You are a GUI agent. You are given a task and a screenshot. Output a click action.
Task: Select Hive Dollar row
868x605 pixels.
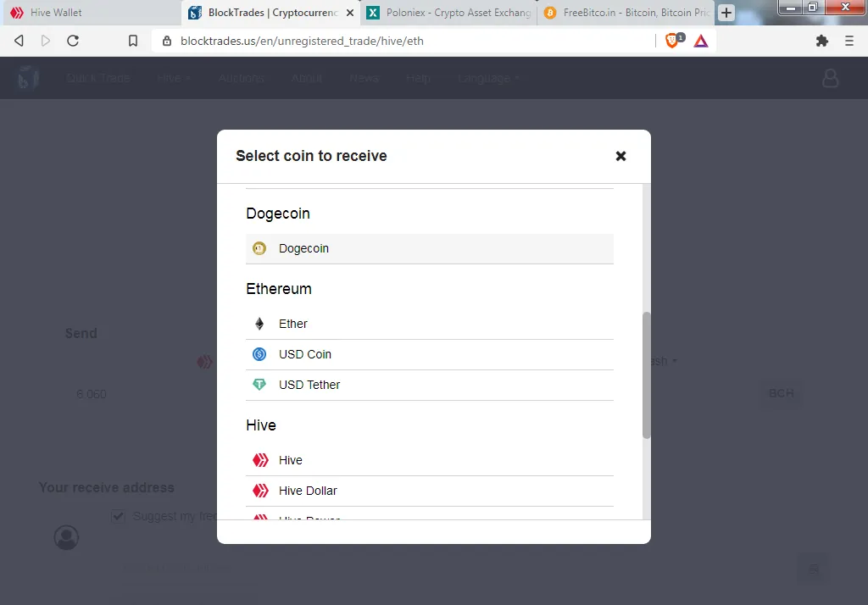click(x=430, y=491)
